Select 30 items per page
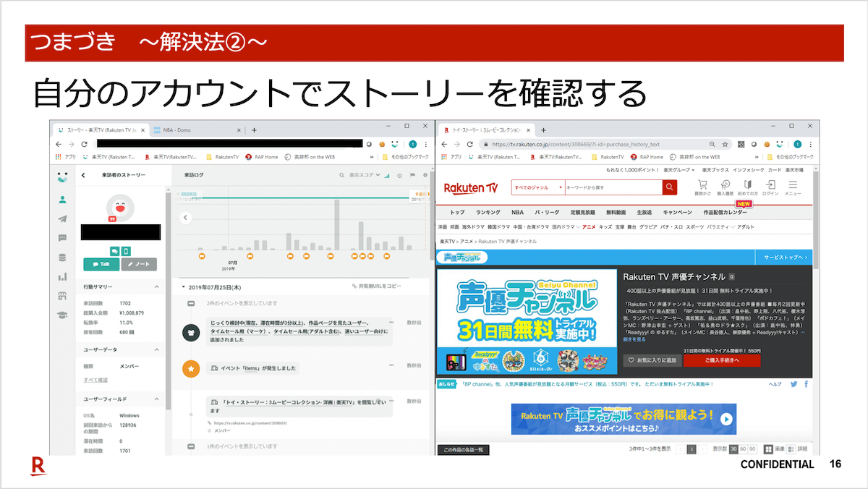 click(x=733, y=449)
